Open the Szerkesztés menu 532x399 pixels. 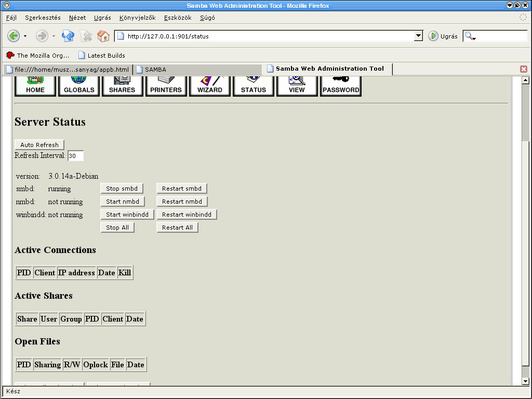(x=43, y=18)
